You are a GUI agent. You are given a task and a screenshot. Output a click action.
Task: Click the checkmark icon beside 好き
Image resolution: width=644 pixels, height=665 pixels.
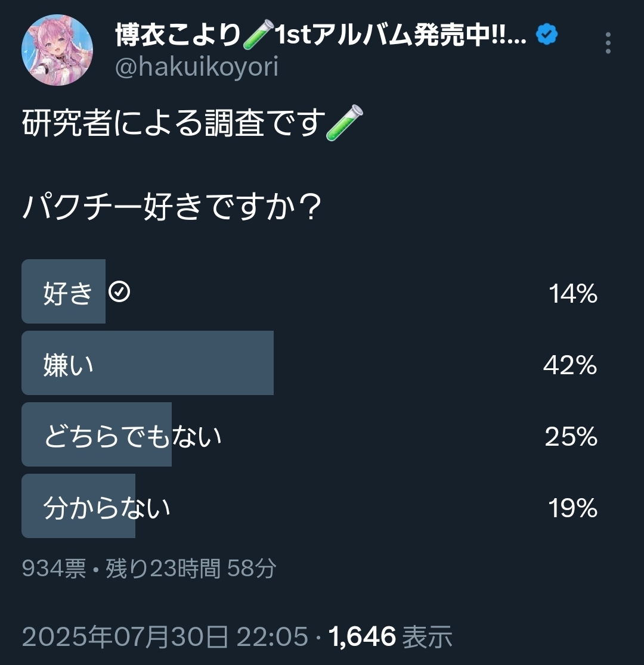[119, 292]
